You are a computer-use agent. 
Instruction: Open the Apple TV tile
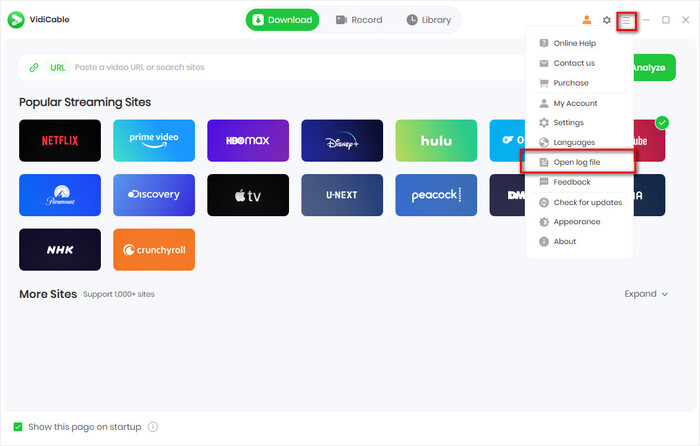[x=248, y=195]
